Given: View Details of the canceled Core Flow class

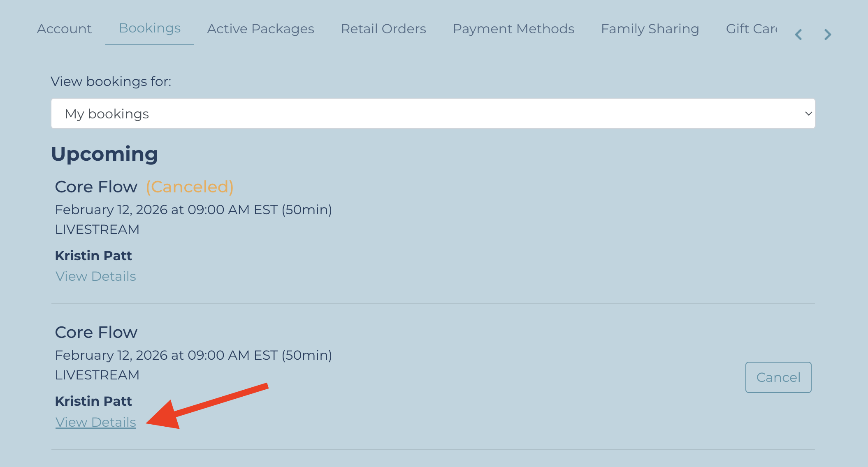Looking at the screenshot, I should tap(95, 276).
